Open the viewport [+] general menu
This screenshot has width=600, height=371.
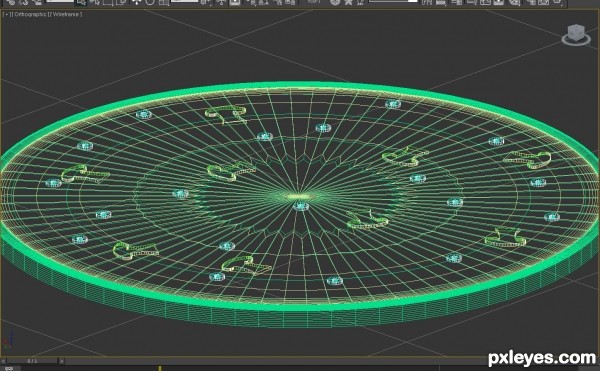click(7, 15)
